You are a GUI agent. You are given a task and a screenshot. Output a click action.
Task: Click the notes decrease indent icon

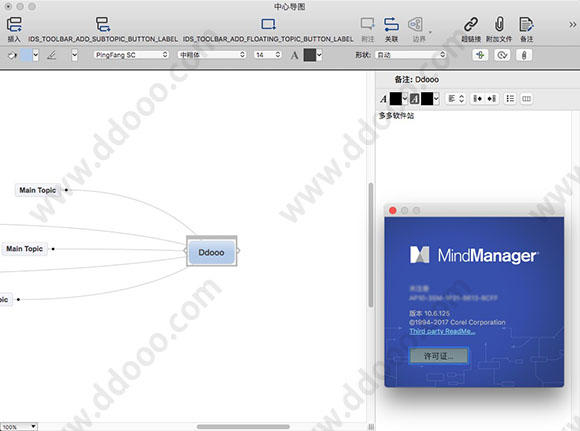click(x=478, y=99)
